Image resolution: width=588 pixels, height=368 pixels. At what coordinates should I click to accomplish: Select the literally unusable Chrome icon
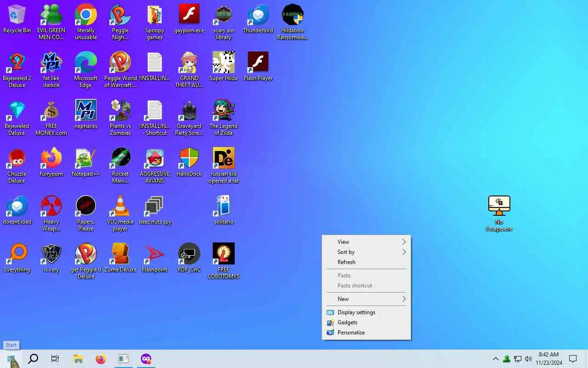click(x=86, y=22)
